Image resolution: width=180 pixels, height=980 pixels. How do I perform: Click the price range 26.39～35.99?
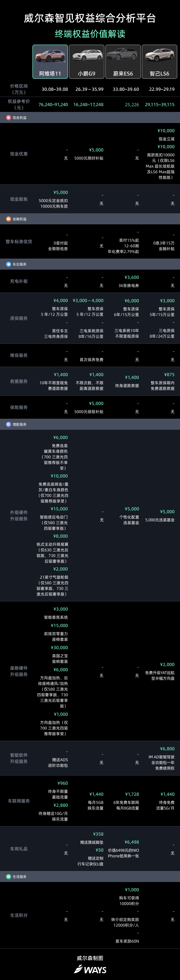click(89, 89)
